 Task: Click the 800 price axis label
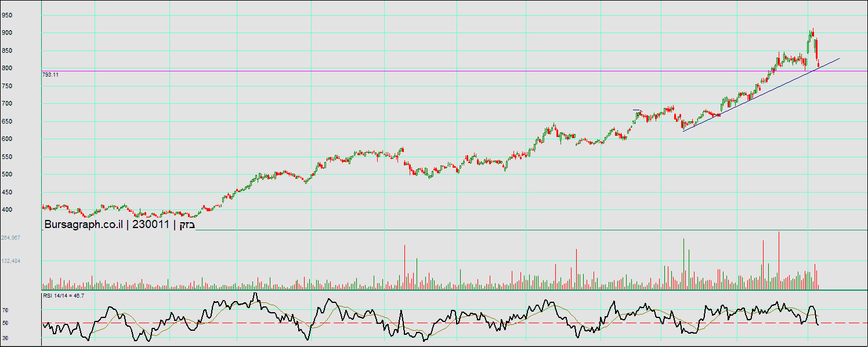point(7,68)
